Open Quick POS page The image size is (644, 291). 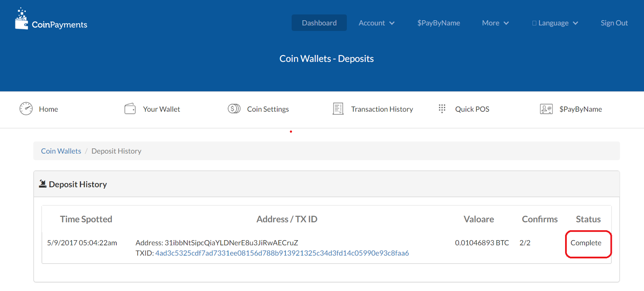coord(472,109)
